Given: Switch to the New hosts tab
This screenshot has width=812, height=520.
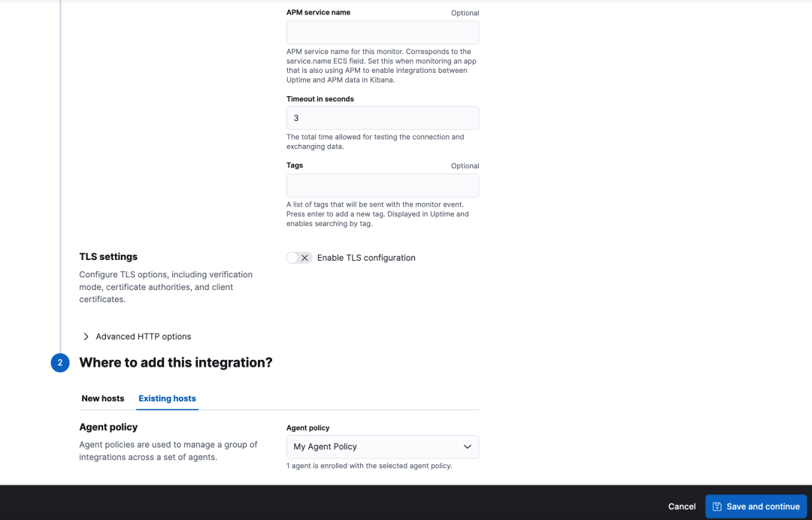Looking at the screenshot, I should [103, 398].
